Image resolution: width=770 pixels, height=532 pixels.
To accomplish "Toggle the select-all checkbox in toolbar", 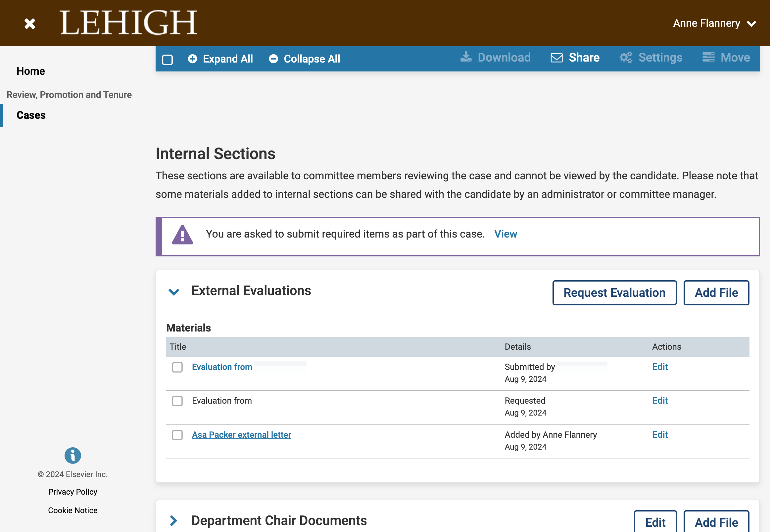I will click(168, 60).
